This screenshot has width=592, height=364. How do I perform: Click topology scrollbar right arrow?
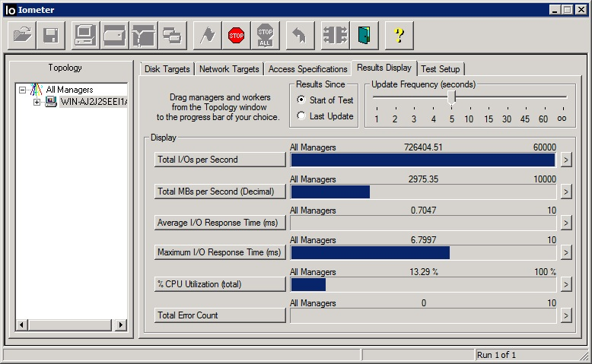[121, 324]
